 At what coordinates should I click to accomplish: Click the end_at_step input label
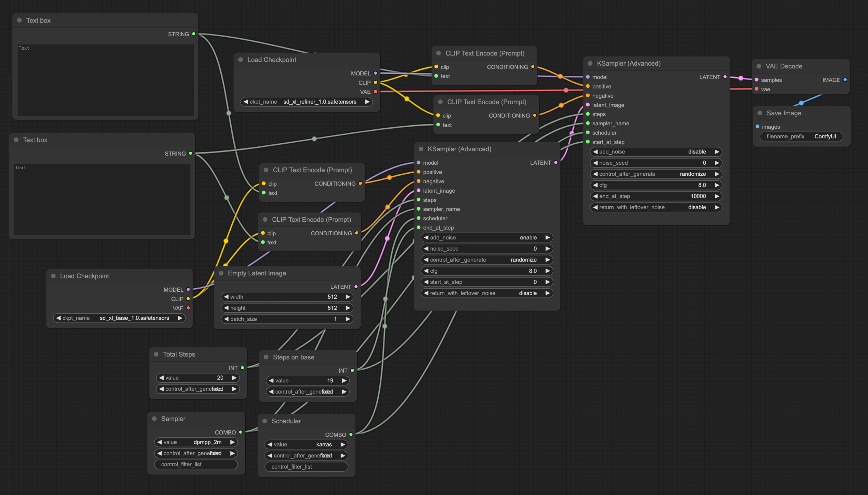pos(438,227)
